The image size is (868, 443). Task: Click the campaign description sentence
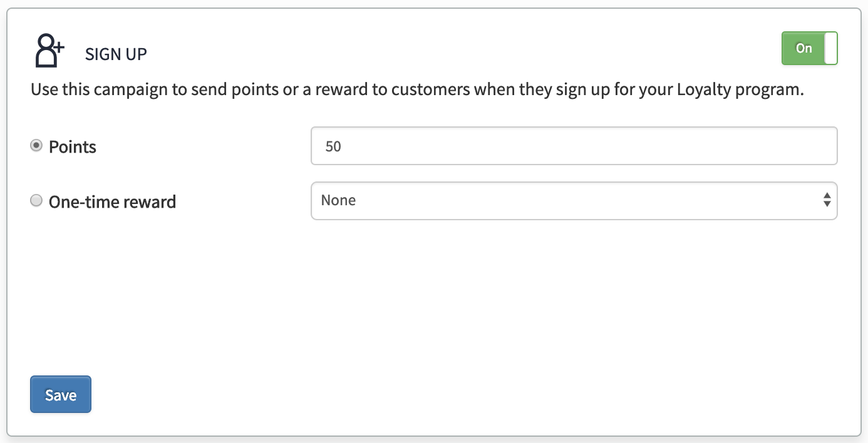[x=417, y=90]
